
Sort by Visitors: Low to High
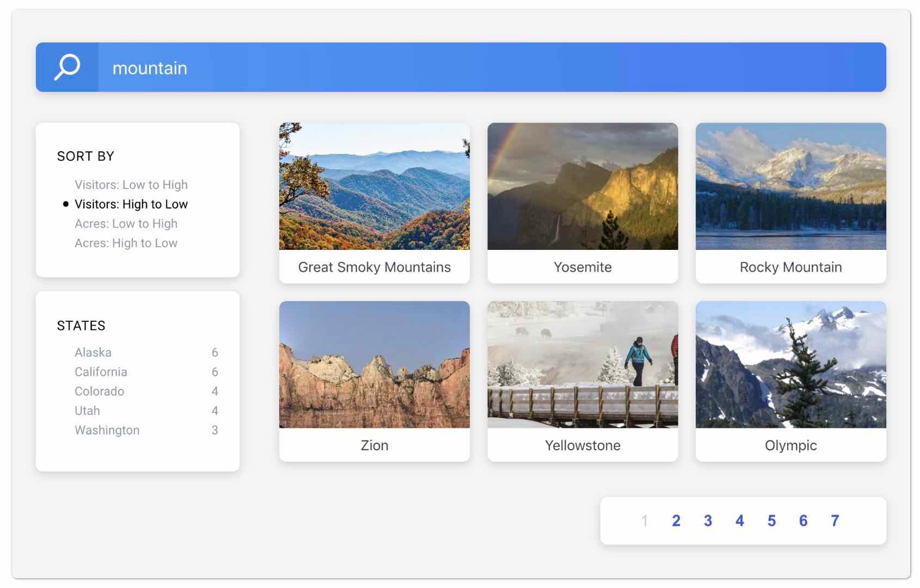[131, 185]
